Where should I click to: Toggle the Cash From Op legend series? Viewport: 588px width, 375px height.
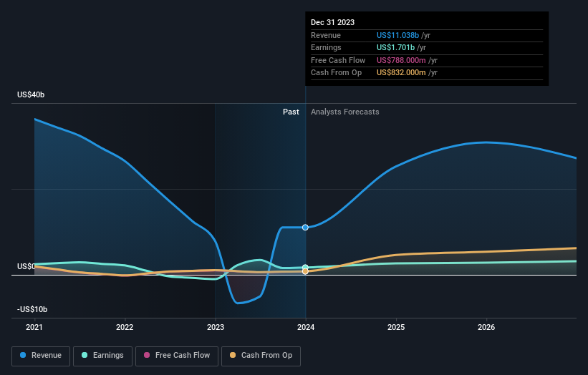261,356
